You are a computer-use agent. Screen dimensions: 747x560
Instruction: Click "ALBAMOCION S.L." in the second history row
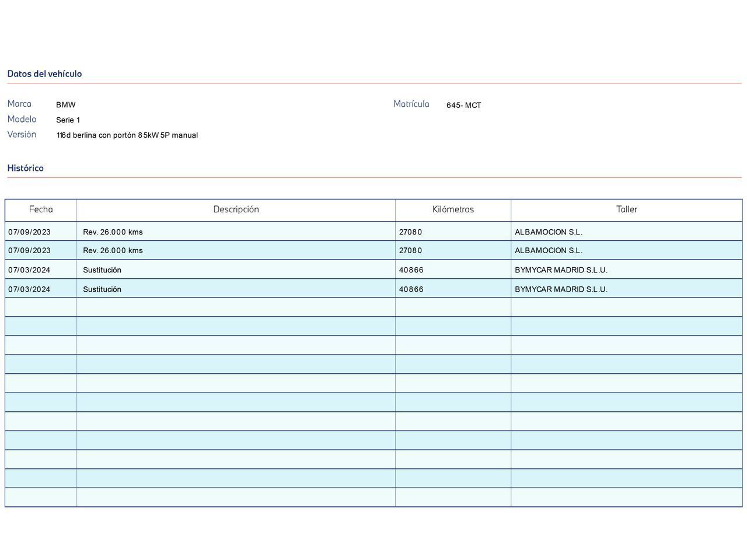[549, 251]
